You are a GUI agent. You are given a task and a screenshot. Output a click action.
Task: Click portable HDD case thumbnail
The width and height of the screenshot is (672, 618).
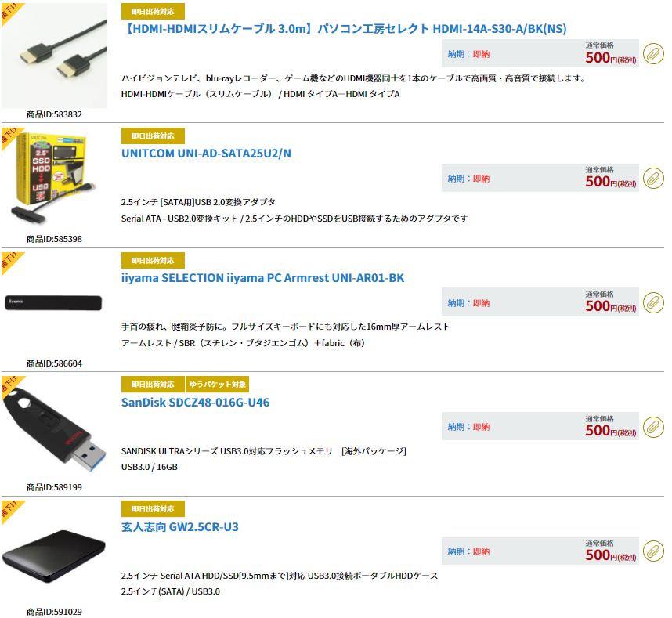(x=54, y=555)
